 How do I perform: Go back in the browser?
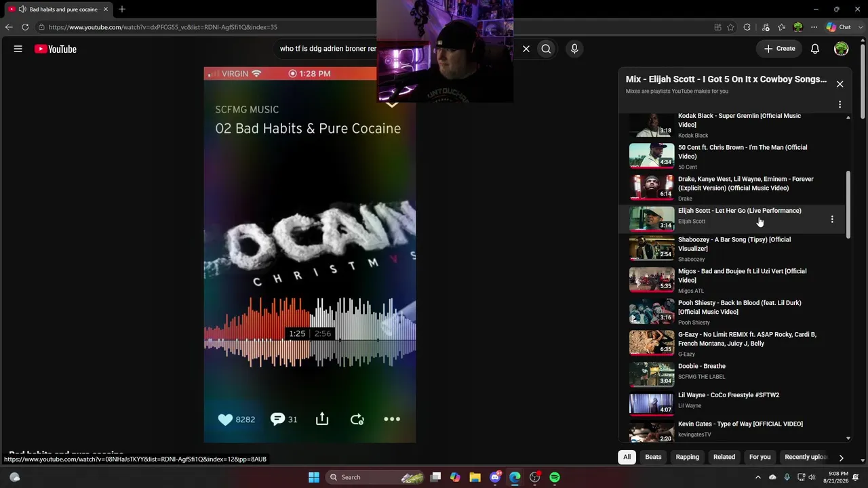click(9, 27)
